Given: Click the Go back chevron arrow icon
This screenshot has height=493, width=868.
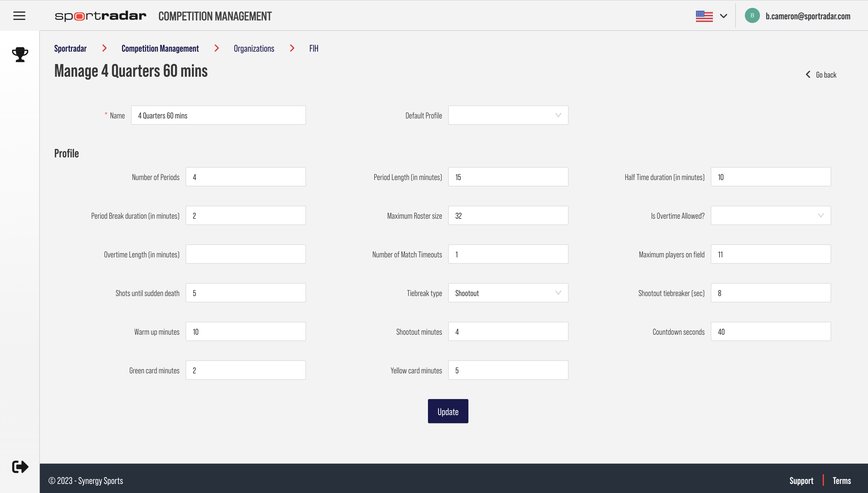Looking at the screenshot, I should coord(808,74).
